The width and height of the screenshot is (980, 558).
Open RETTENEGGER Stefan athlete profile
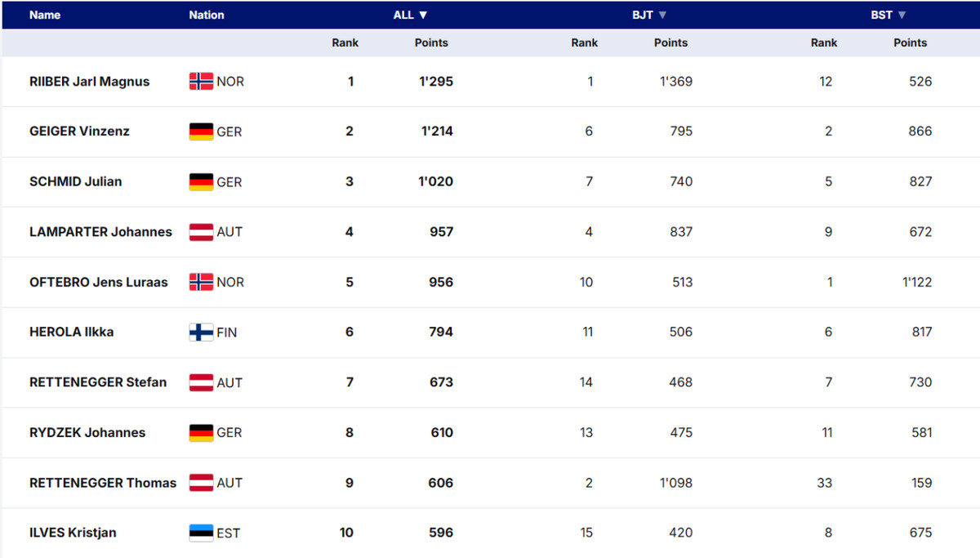(x=98, y=382)
